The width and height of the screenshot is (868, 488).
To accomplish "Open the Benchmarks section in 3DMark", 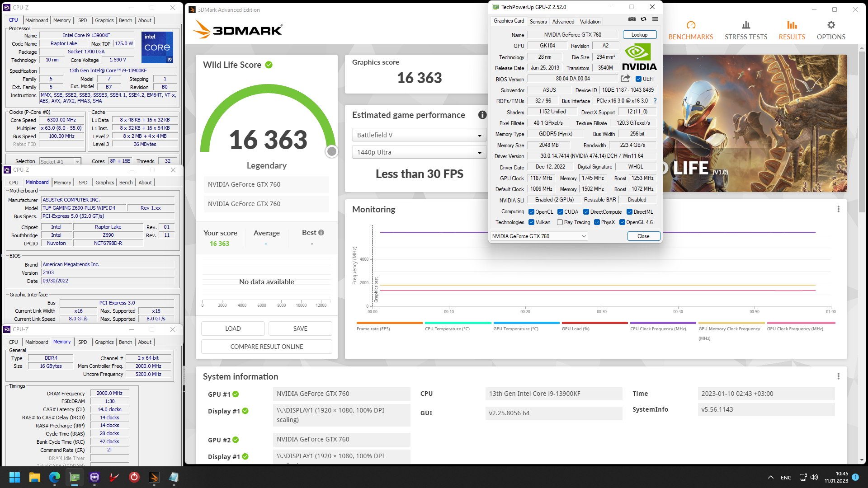I will 690,31.
